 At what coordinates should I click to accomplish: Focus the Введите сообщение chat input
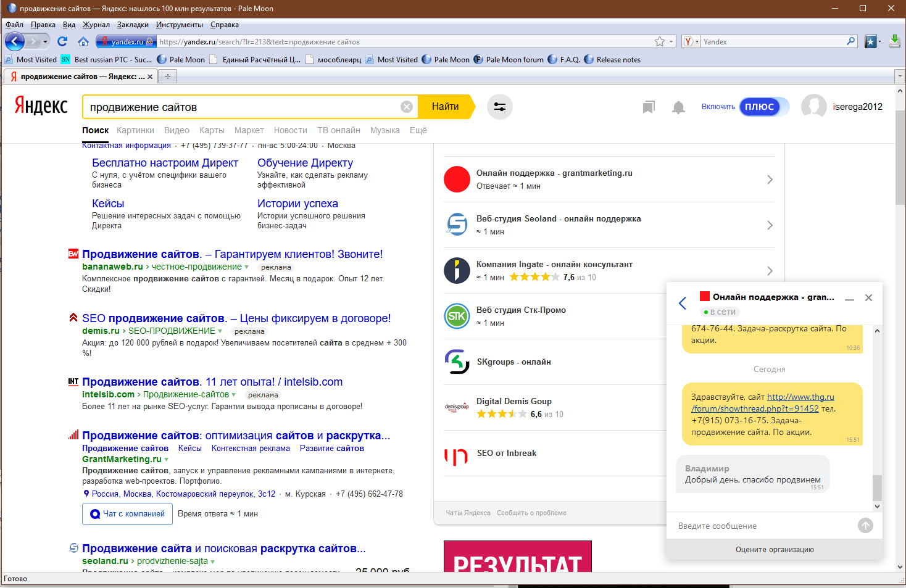point(763,526)
